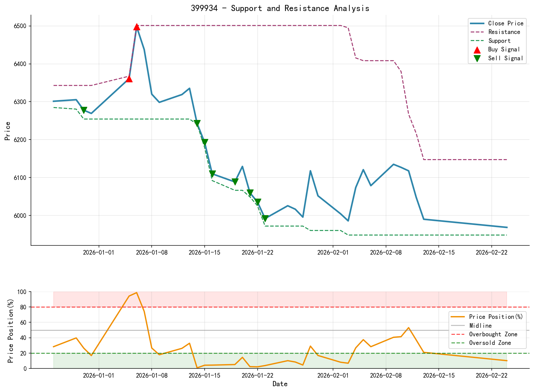The width and height of the screenshot is (534, 392).
Task: Expand the upper chart legend box
Action: point(496,40)
